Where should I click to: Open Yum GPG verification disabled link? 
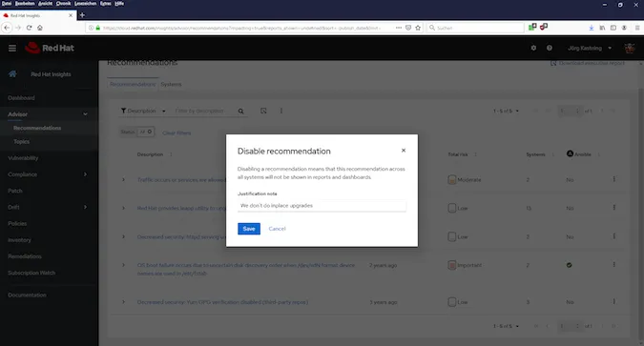pos(222,302)
